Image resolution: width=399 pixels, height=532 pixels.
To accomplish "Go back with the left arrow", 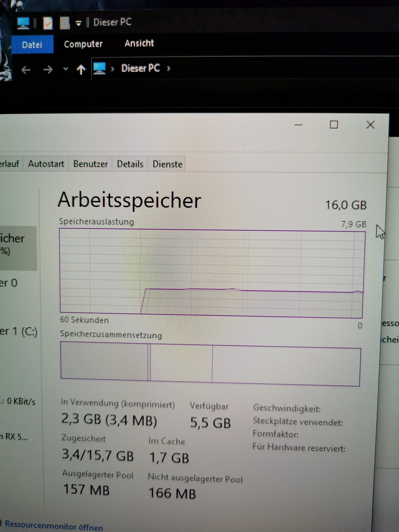I will click(26, 70).
